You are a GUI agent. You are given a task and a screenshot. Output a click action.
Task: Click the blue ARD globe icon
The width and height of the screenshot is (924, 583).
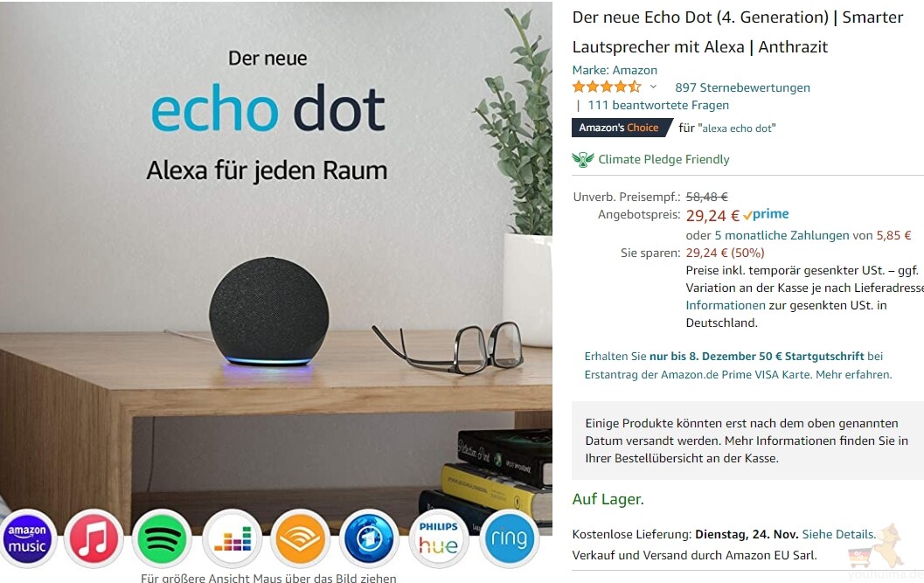click(369, 538)
